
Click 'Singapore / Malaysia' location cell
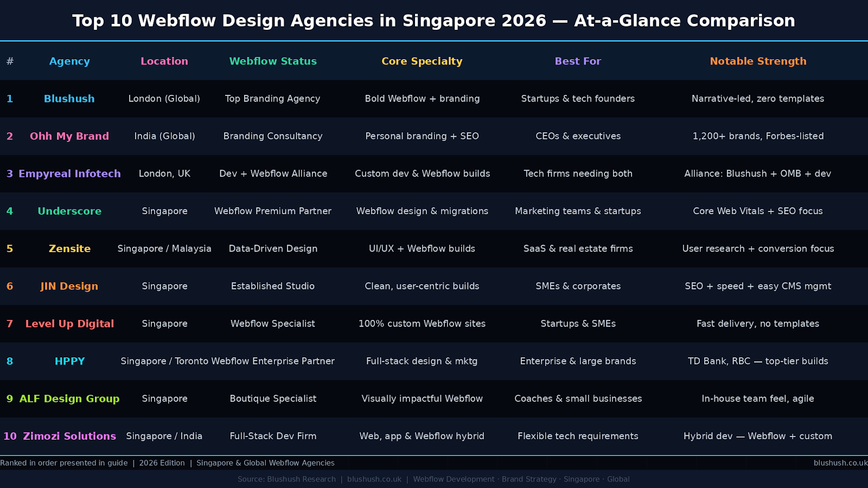[x=164, y=248]
